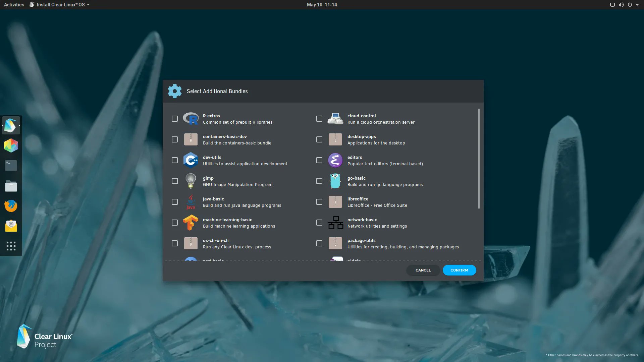The height and width of the screenshot is (362, 644).
Task: Click the editors bundle purple icon
Action: (335, 160)
